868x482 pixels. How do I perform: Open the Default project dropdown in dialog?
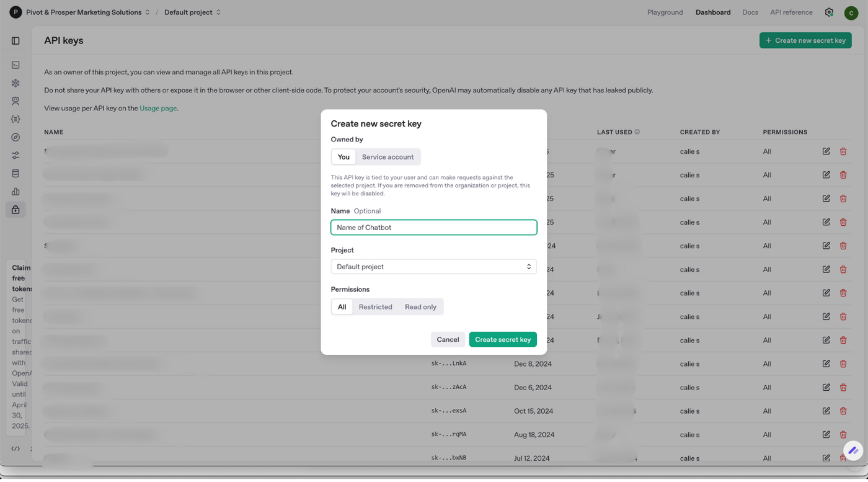click(x=433, y=267)
